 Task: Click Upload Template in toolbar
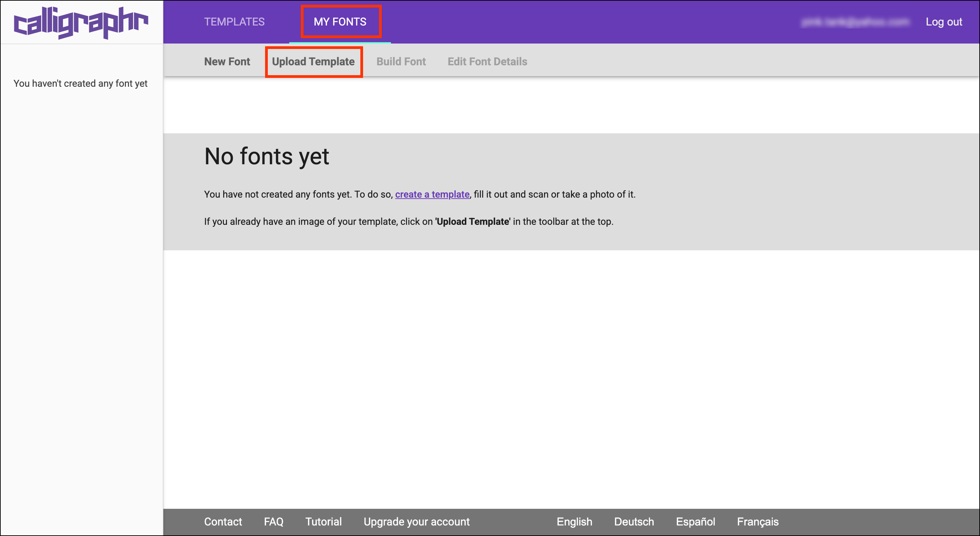point(313,62)
